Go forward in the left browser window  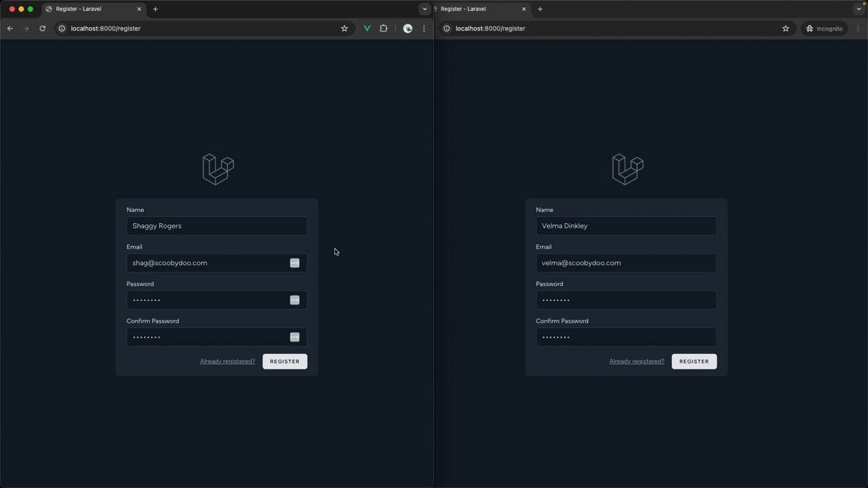pyautogui.click(x=26, y=28)
